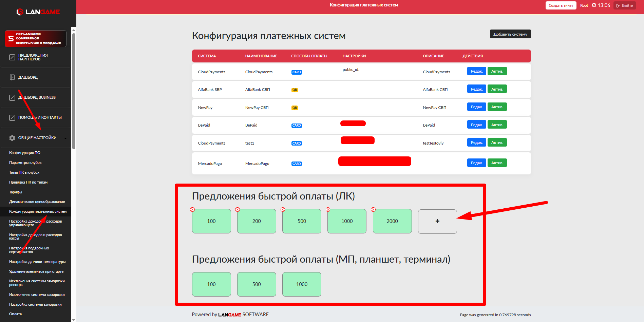Open the partner offers icon in the sidebar
This screenshot has width=644, height=322.
pyautogui.click(x=12, y=57)
